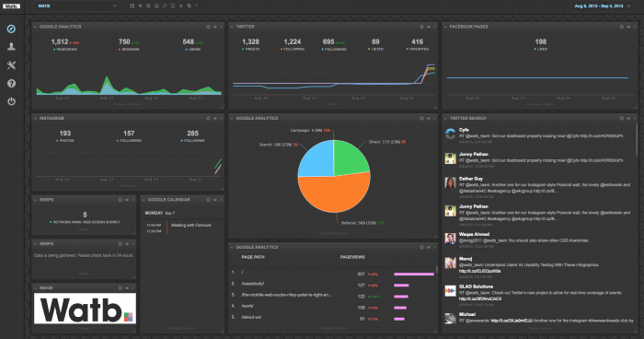Open the help question mark icon
Screen dimensions: 644x339
pos(11,84)
